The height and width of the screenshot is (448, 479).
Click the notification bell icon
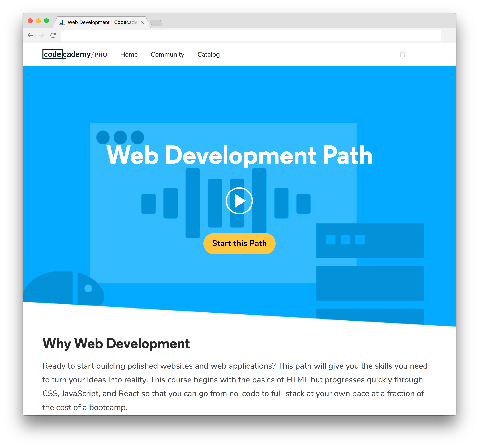click(403, 55)
